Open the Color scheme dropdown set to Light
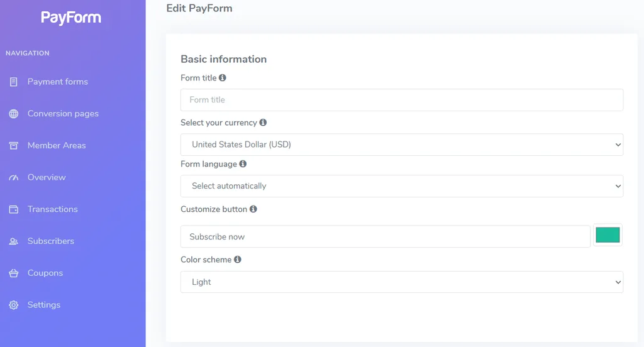Screen dimensions: 644x347 [402, 282]
